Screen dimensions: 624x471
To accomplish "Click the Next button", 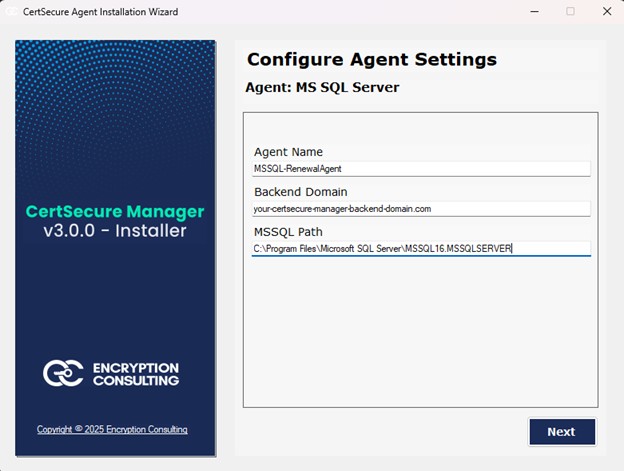I will pyautogui.click(x=562, y=432).
